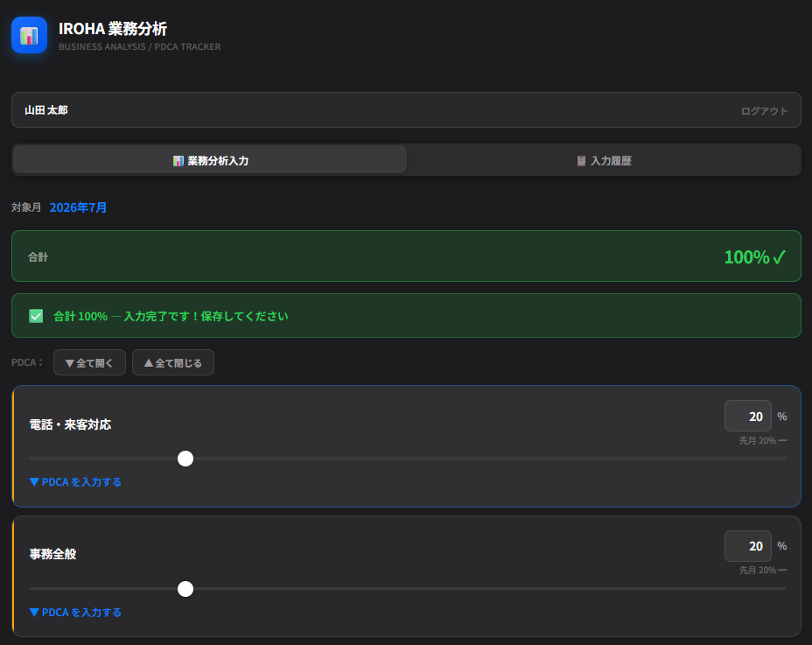Expand all PDCA with 全て開く button
Image resolution: width=812 pixels, height=645 pixels.
[x=89, y=362]
